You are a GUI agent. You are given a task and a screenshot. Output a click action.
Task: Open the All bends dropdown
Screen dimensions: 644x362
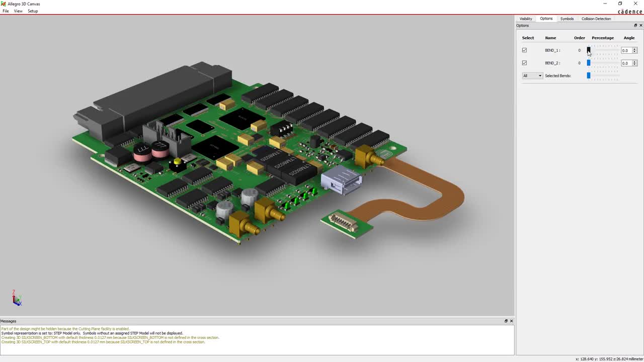pos(539,75)
